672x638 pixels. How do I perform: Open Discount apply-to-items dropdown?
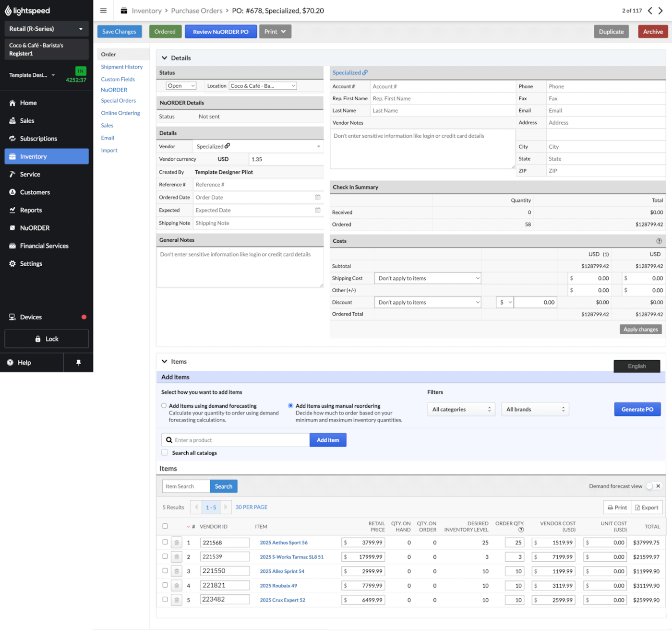point(428,302)
